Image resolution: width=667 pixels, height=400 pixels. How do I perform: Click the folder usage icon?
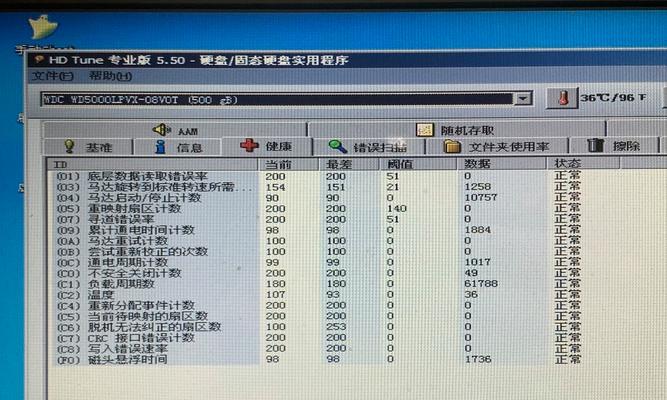click(x=452, y=146)
